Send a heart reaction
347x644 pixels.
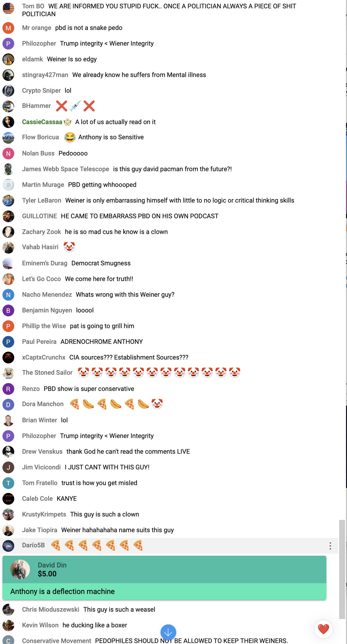(x=323, y=629)
